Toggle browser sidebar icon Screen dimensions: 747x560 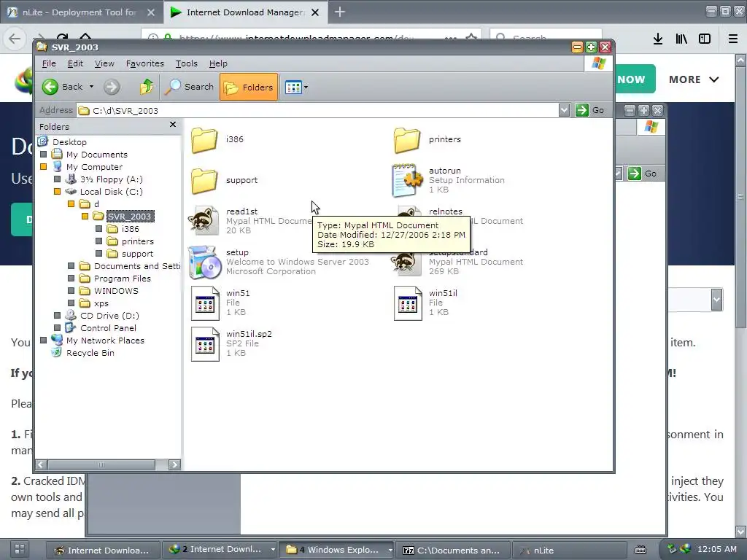coord(705,39)
